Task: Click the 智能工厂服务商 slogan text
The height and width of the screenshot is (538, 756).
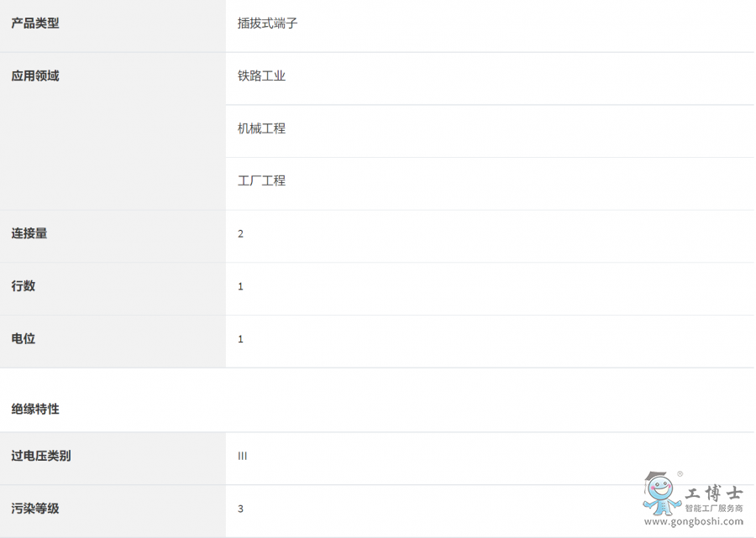Action: click(x=714, y=509)
